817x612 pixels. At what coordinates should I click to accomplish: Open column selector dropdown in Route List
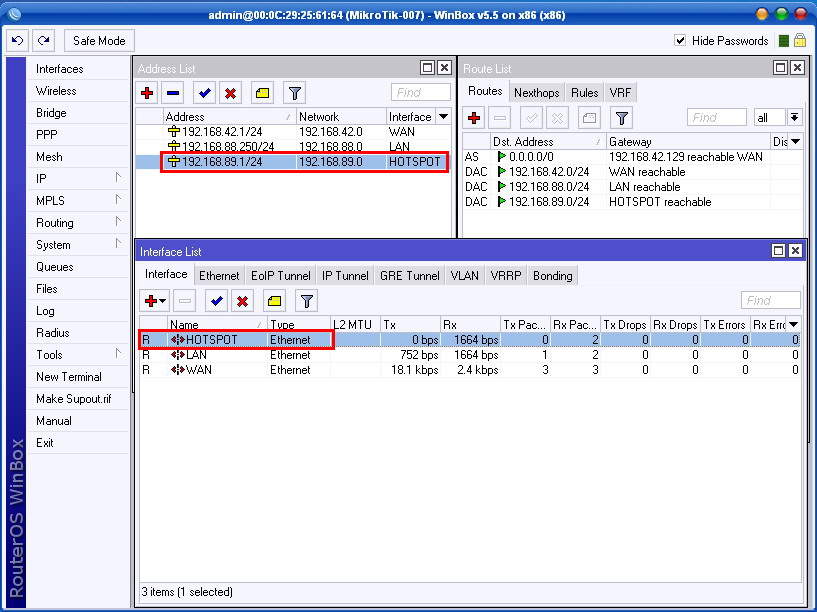(796, 142)
